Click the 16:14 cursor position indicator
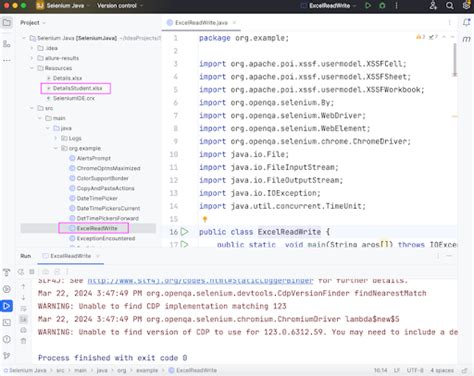This screenshot has height=376, width=474. pos(381,370)
